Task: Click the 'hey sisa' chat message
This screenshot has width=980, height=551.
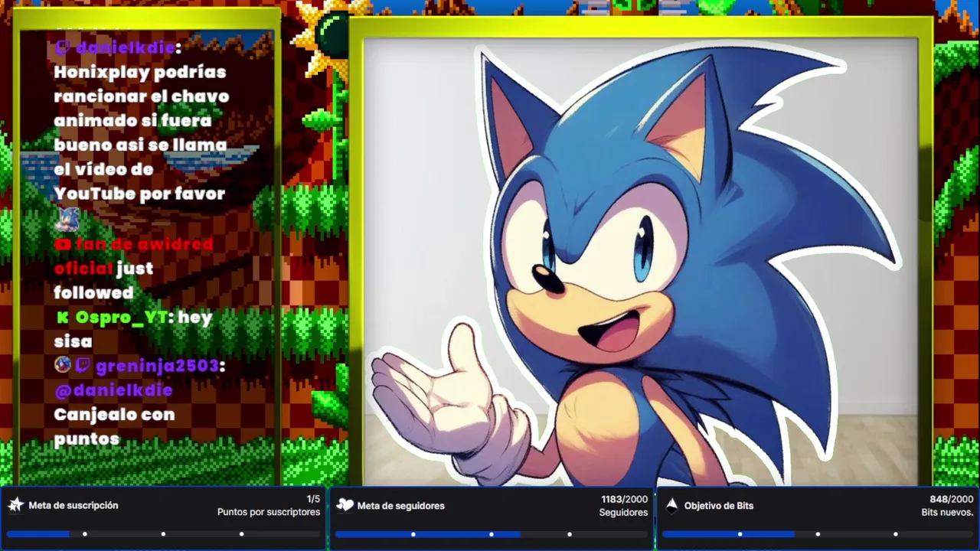Action: [x=132, y=329]
